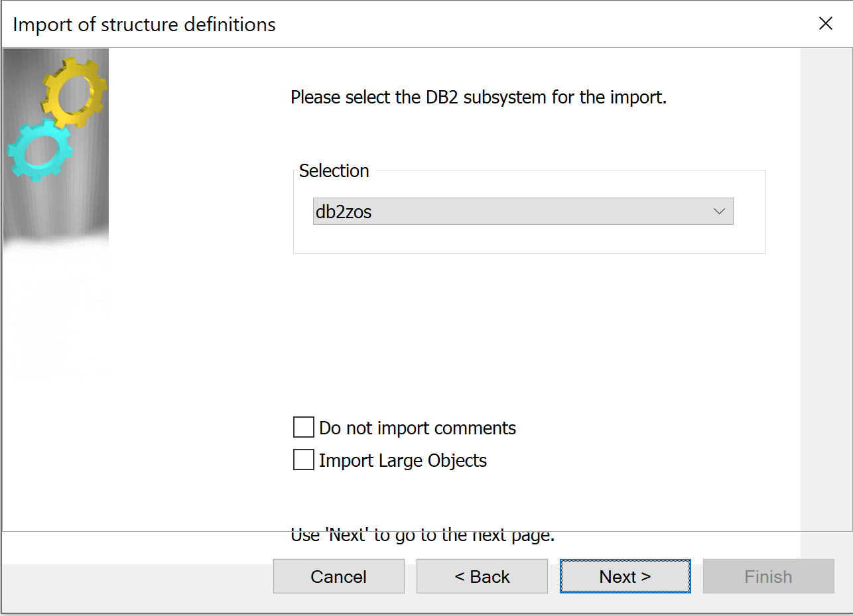853x616 pixels.
Task: Go back with the '< Back' button
Action: tap(482, 576)
